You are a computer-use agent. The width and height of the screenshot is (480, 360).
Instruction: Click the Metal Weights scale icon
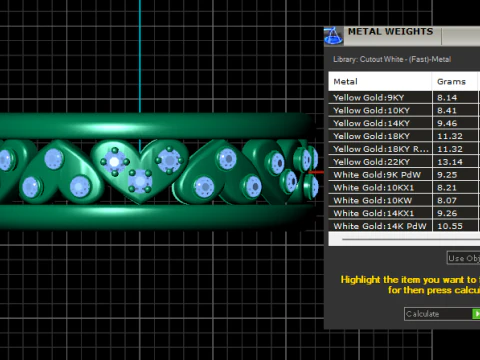(x=333, y=36)
